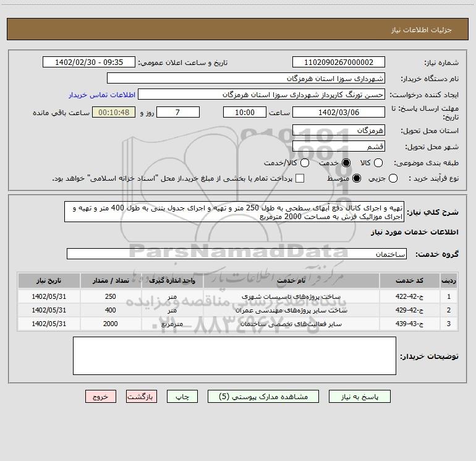Click the delivery city field قشم
476x461 pixels.
click(339, 147)
